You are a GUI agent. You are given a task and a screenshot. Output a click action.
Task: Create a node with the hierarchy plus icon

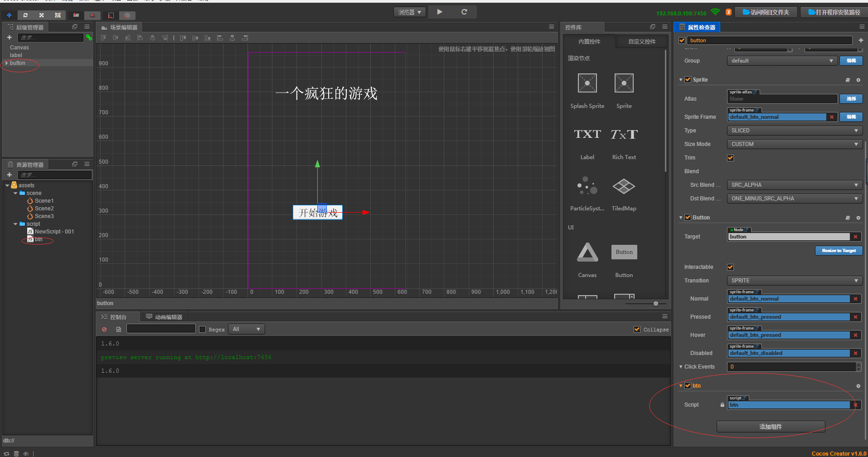pyautogui.click(x=9, y=37)
